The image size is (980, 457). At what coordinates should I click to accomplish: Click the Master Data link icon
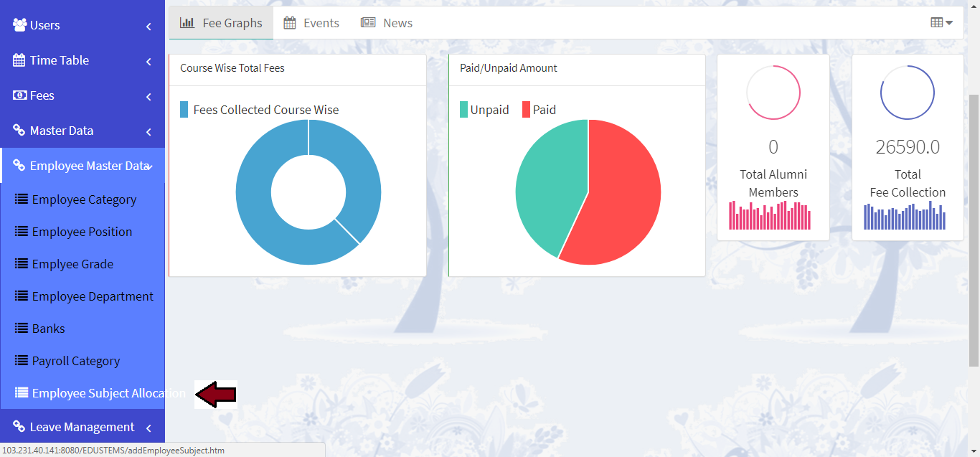(19, 131)
